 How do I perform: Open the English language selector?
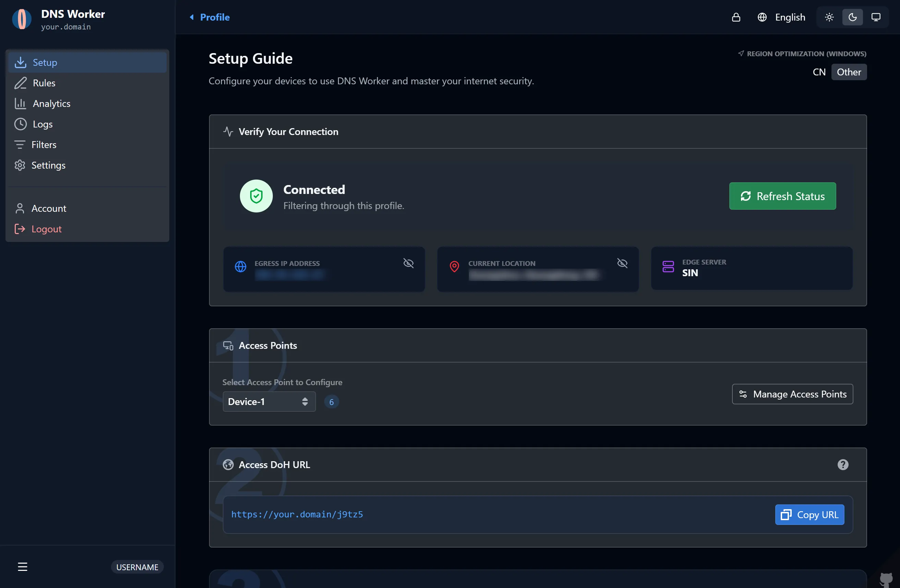point(781,17)
